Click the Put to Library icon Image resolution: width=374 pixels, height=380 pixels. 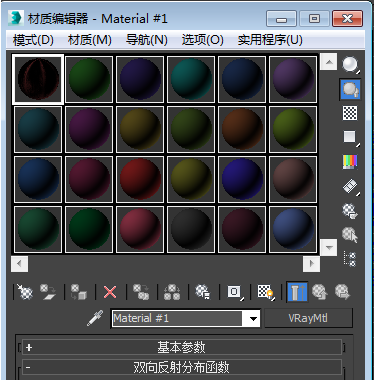point(203,292)
